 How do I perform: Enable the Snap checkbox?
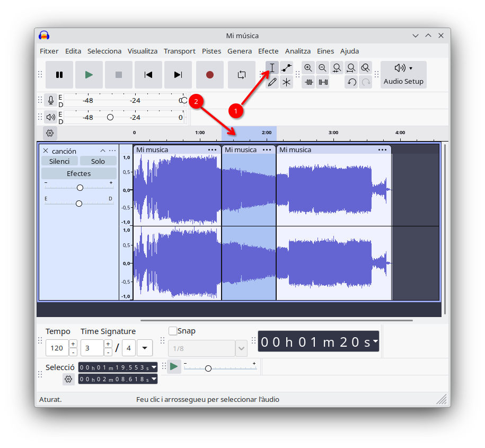[x=173, y=331]
